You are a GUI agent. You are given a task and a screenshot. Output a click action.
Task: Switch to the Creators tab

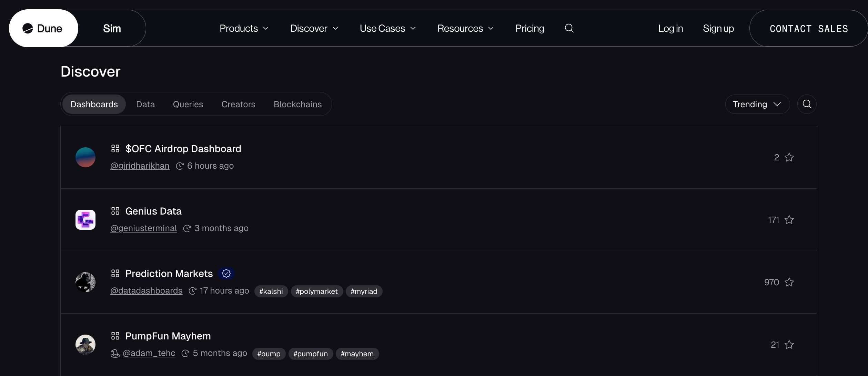(x=238, y=104)
